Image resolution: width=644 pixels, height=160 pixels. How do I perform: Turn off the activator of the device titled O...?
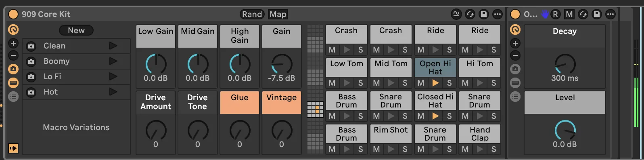515,14
